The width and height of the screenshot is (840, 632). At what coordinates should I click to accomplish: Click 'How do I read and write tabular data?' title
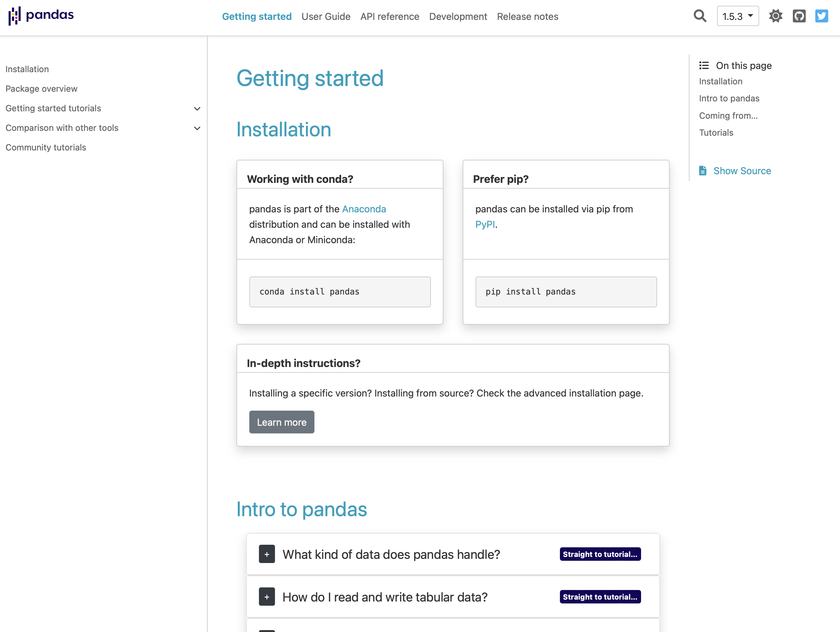click(x=385, y=597)
